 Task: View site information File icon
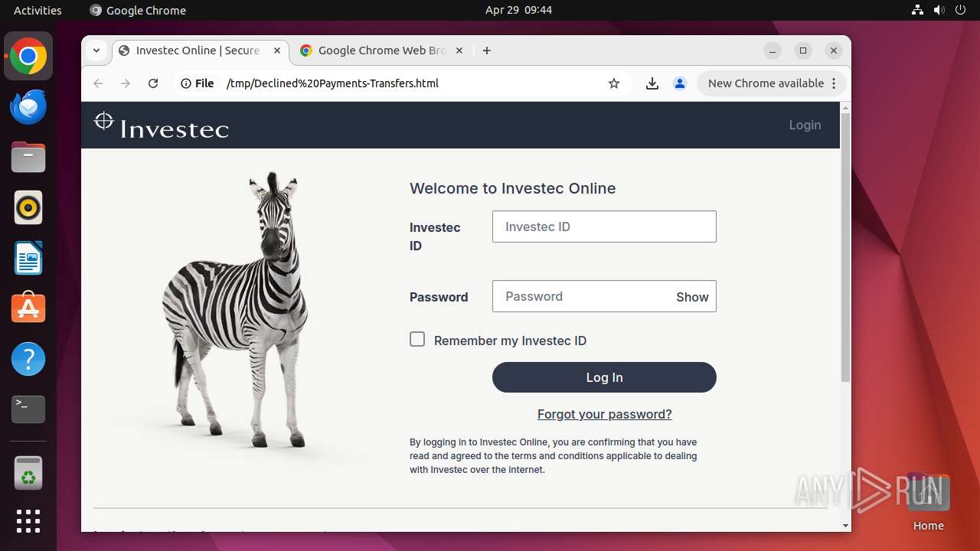(198, 83)
